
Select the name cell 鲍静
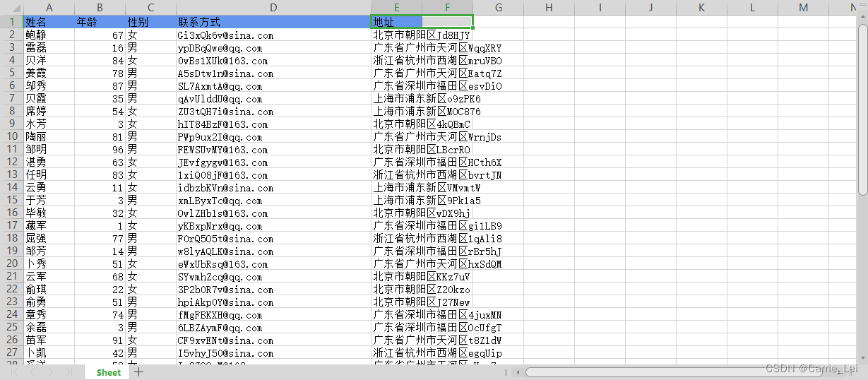(49, 35)
